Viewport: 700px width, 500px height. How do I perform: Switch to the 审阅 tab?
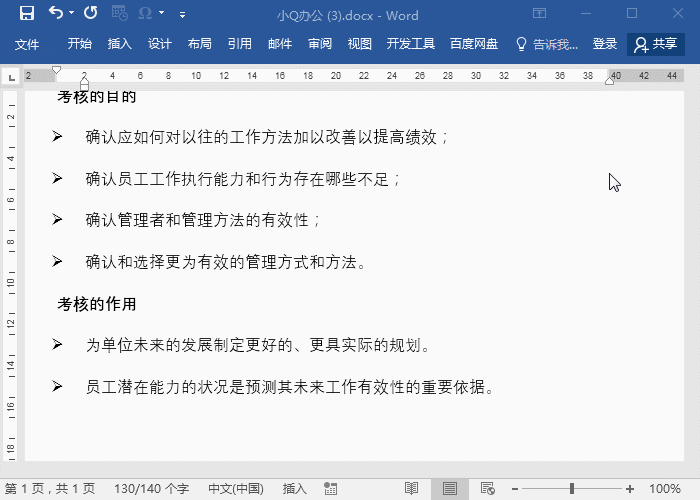pyautogui.click(x=320, y=44)
